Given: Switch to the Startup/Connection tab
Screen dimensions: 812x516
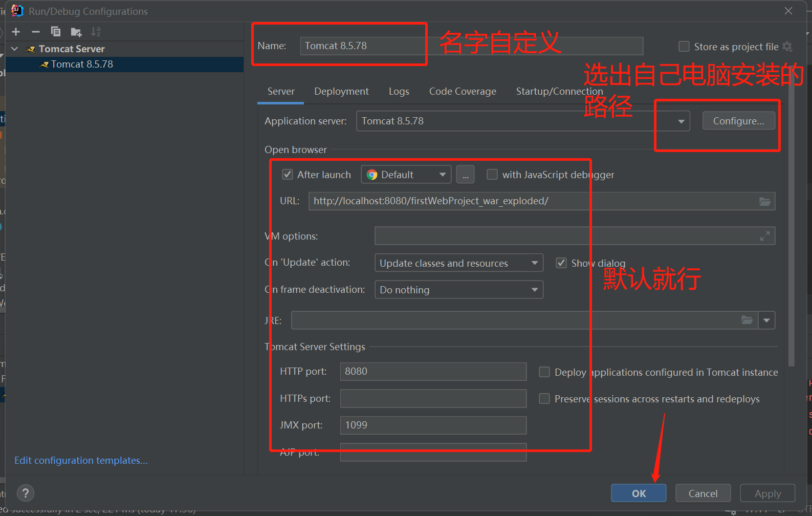Looking at the screenshot, I should coord(559,92).
